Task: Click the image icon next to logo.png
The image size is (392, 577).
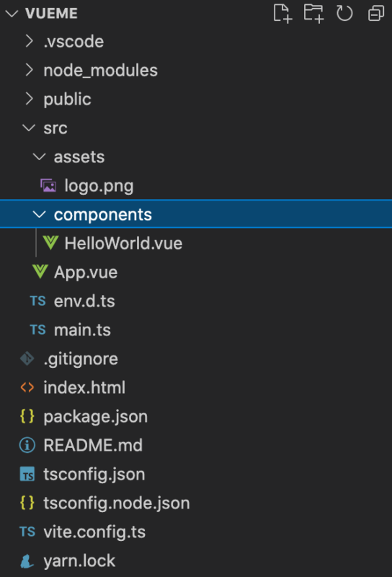Action: click(48, 185)
